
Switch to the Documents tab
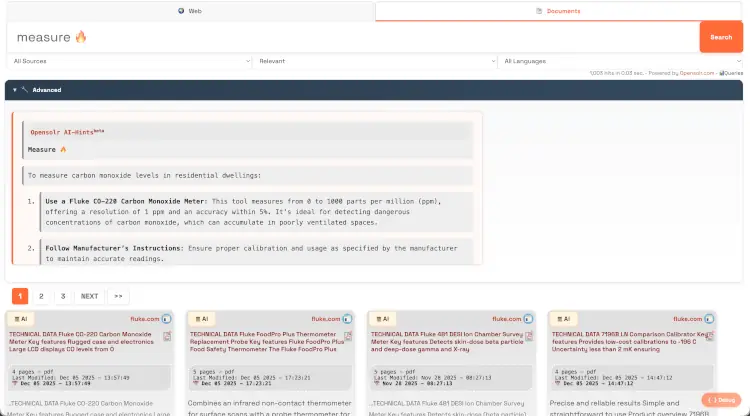point(558,11)
